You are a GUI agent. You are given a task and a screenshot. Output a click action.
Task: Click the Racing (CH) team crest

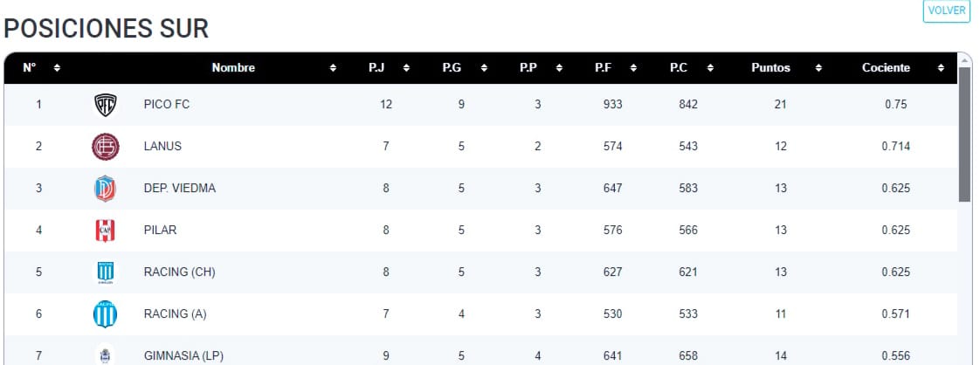click(x=105, y=272)
